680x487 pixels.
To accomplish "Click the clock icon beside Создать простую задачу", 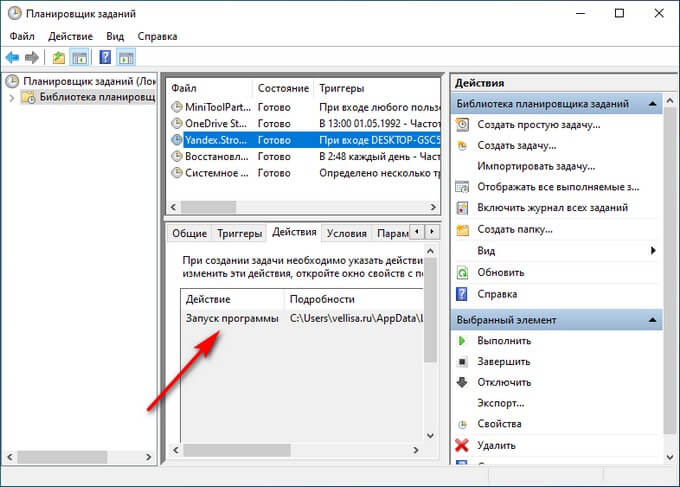I will coord(462,124).
